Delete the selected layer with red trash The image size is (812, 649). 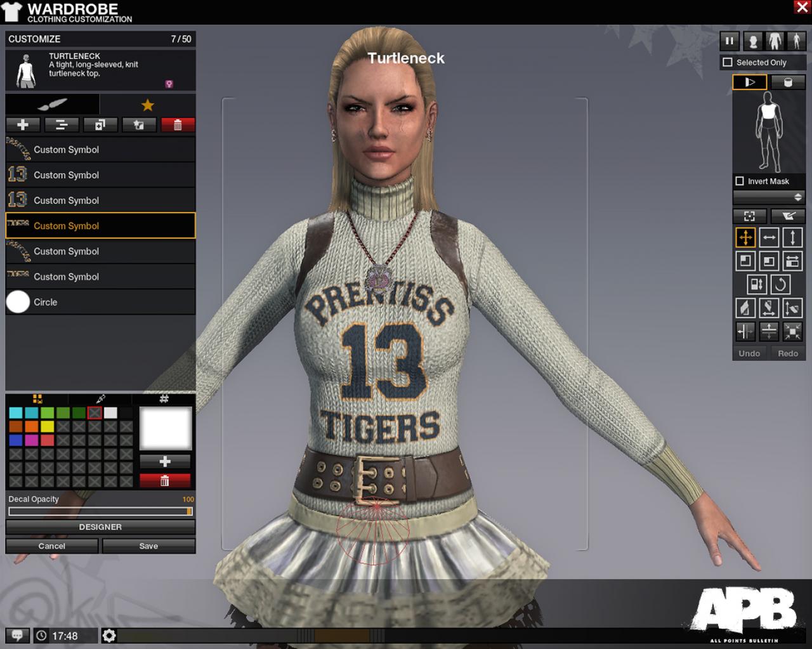[178, 125]
